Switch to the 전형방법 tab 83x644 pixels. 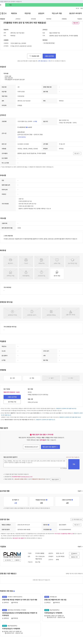(64, 19)
